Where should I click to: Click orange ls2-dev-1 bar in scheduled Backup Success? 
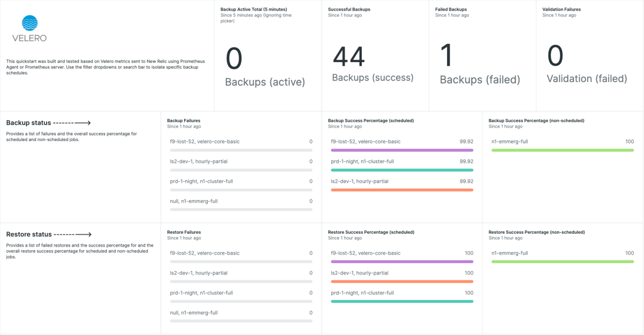point(402,190)
